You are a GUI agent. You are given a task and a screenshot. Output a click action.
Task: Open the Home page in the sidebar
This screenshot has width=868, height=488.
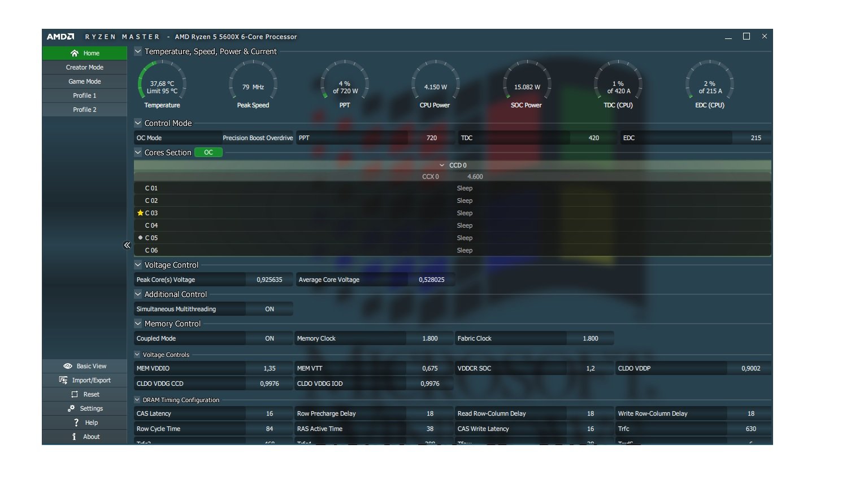pyautogui.click(x=85, y=53)
